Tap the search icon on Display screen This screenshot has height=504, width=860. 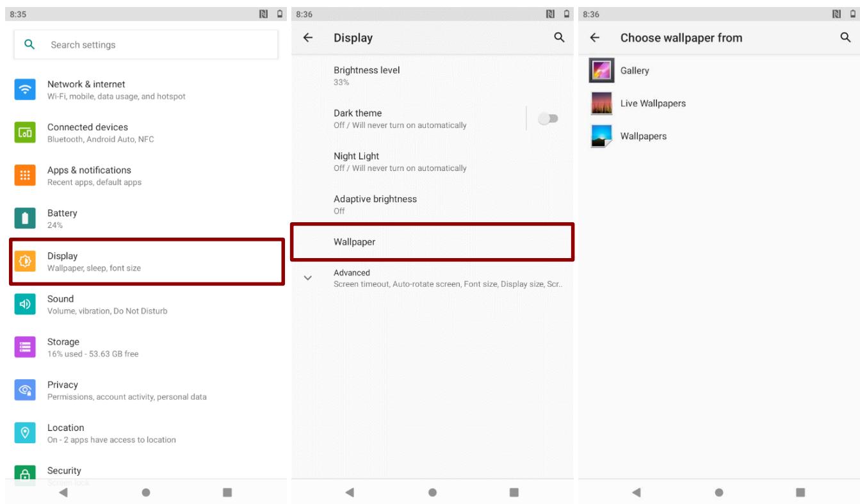559,38
